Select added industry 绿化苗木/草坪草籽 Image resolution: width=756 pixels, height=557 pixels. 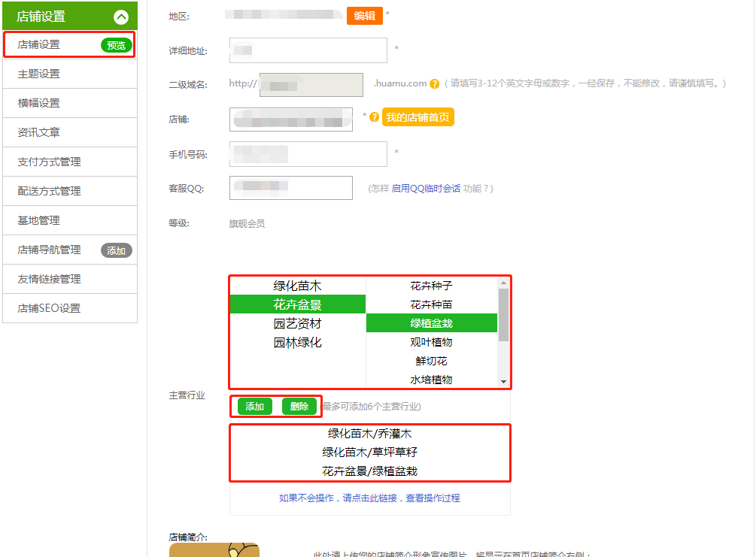coord(369,453)
